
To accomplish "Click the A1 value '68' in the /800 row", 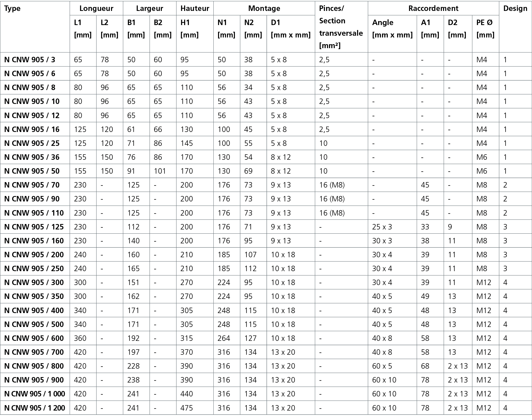I will [x=425, y=366].
